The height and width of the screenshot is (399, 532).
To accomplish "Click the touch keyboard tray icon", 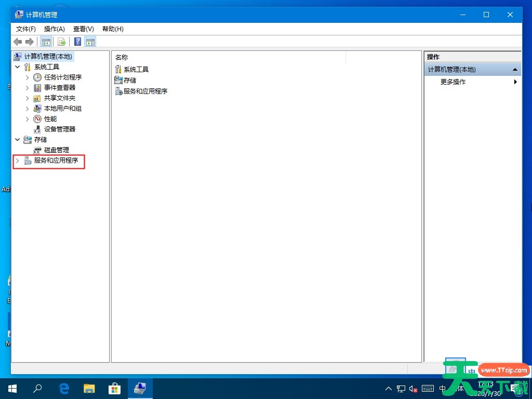I will [428, 389].
